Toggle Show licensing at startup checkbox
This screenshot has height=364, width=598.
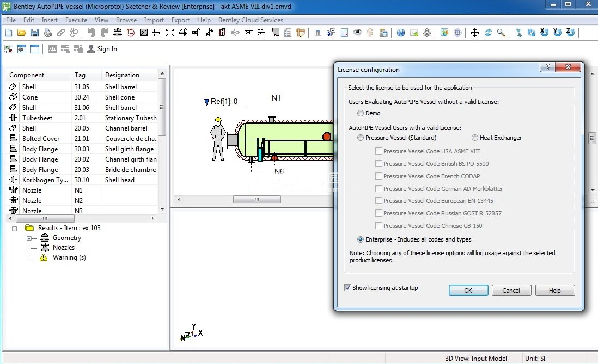[347, 288]
